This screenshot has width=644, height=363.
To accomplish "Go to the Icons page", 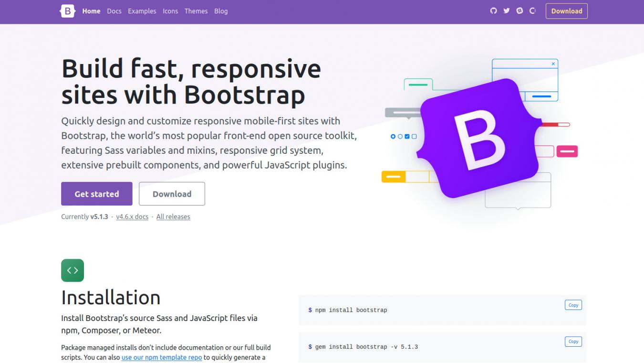I will tap(170, 11).
